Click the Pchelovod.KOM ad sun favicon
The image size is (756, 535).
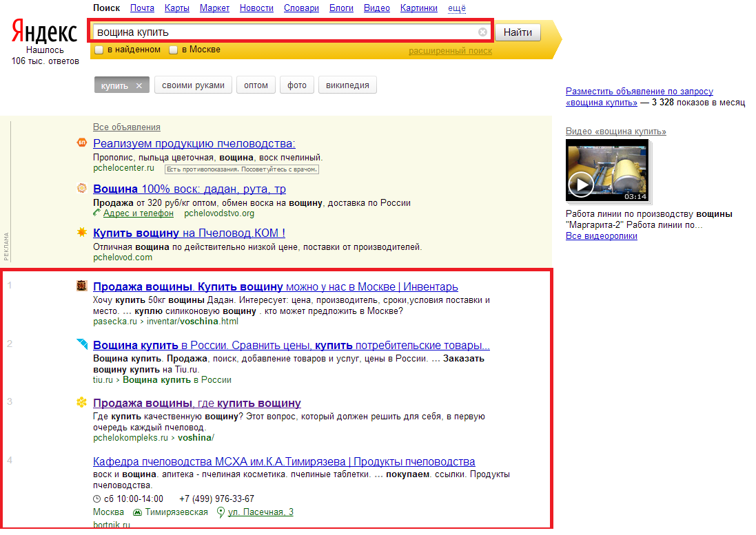(81, 233)
